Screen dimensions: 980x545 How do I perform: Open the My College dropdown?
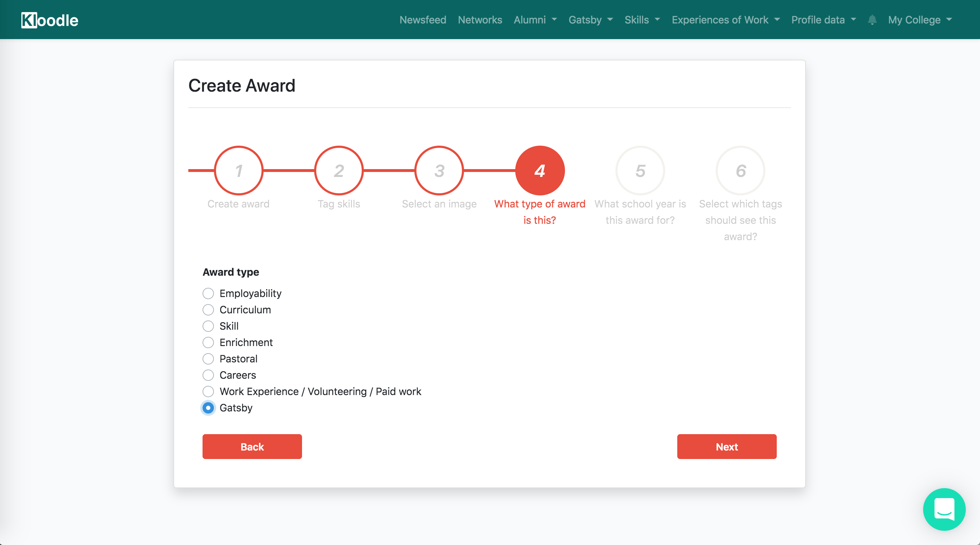[x=920, y=20]
